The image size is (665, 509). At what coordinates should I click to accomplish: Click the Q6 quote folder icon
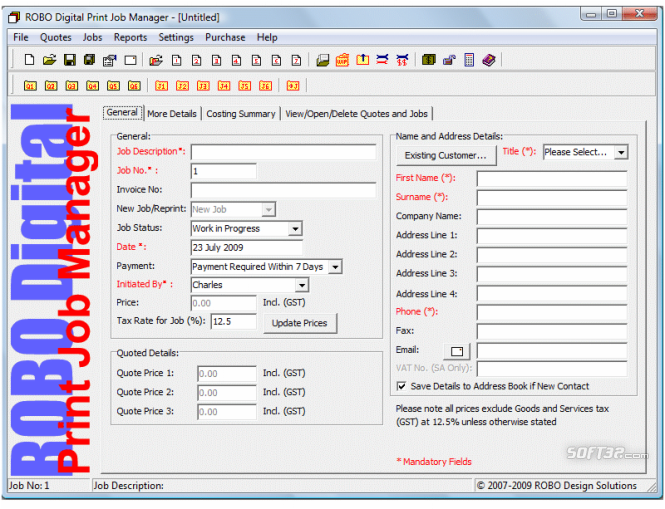134,86
